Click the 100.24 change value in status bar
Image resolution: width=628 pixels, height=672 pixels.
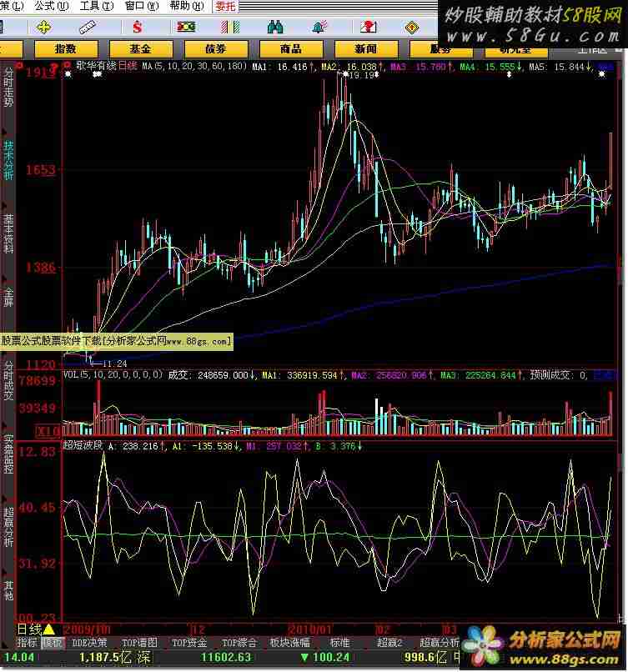click(x=331, y=657)
